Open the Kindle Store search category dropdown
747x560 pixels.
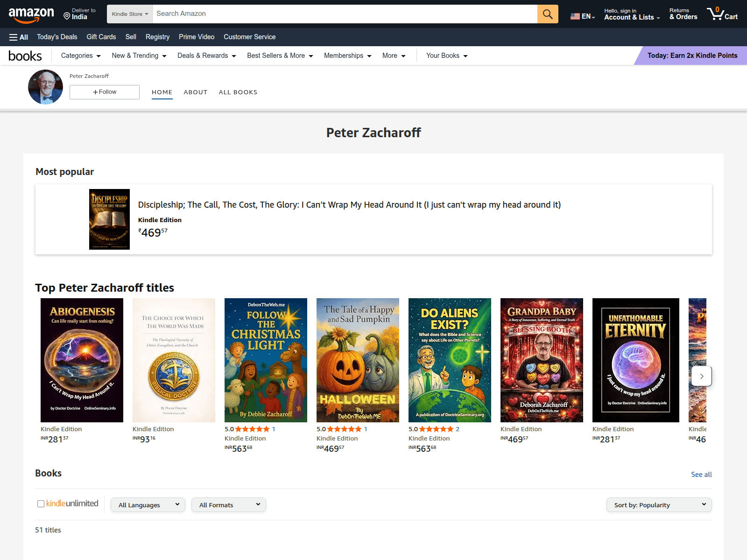click(130, 14)
